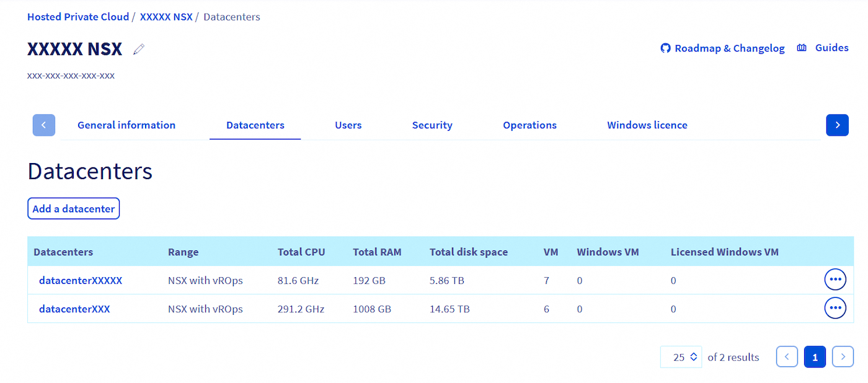Viewport: 868px width, 383px height.
Task: Expand the 25 results-per-page dropdown
Action: 681,357
